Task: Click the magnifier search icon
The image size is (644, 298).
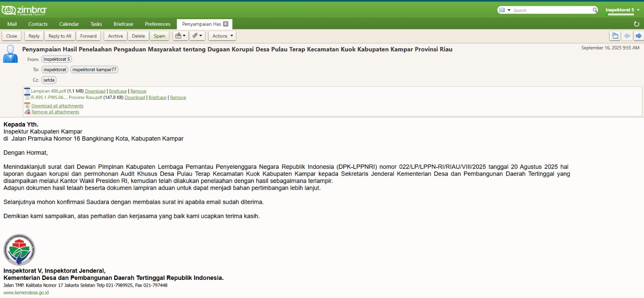Action: click(x=595, y=10)
